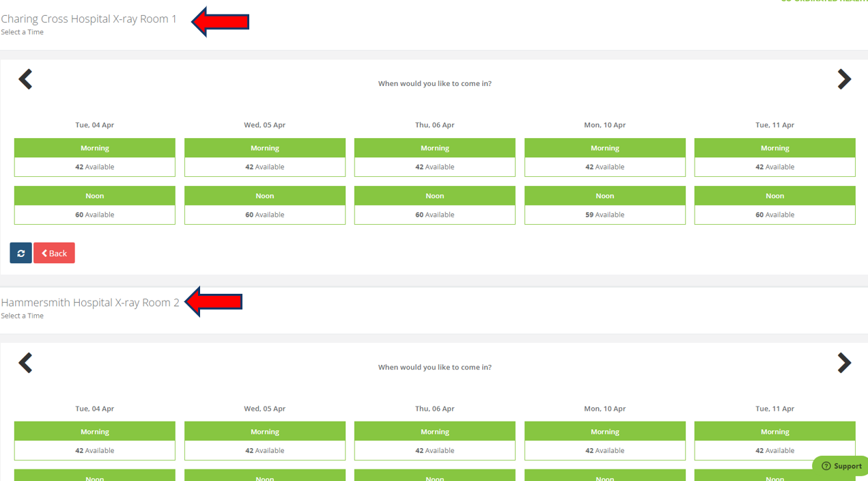Refresh availability with the blue refresh icon
This screenshot has width=868, height=481.
coord(20,253)
